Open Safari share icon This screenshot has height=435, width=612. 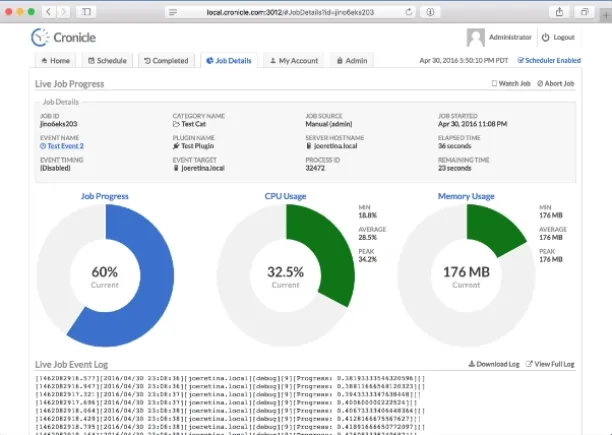tap(559, 12)
